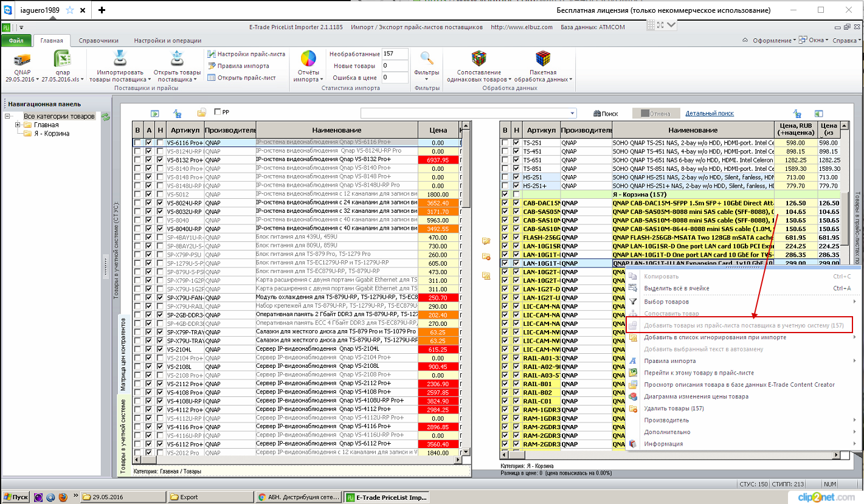The image size is (864, 504).
Task: Click the warning-triangle note icon between the tables
Action: pos(486,276)
